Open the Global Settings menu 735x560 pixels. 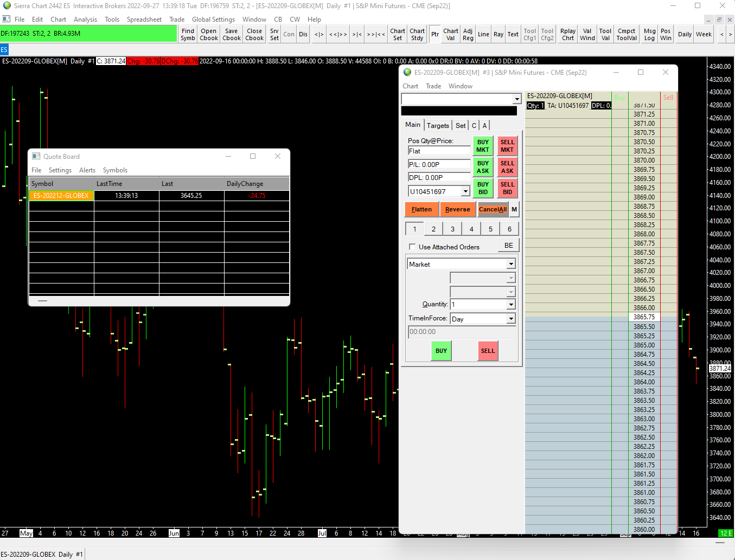point(213,20)
